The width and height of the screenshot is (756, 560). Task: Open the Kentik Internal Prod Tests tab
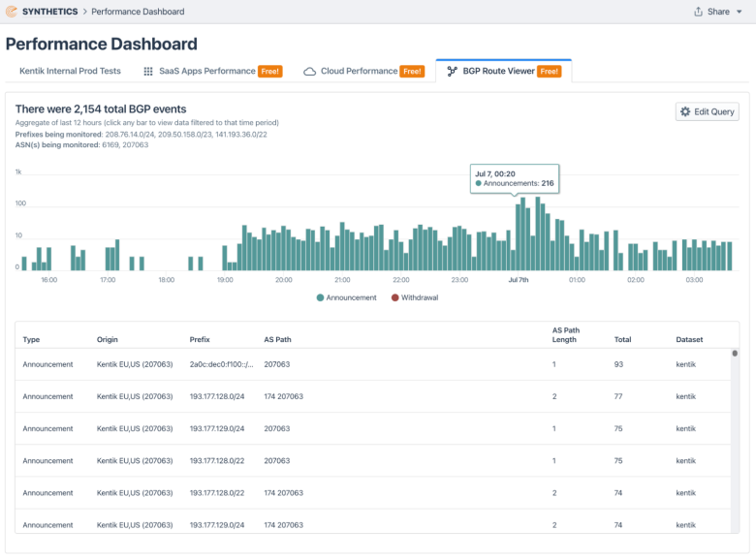pos(70,71)
